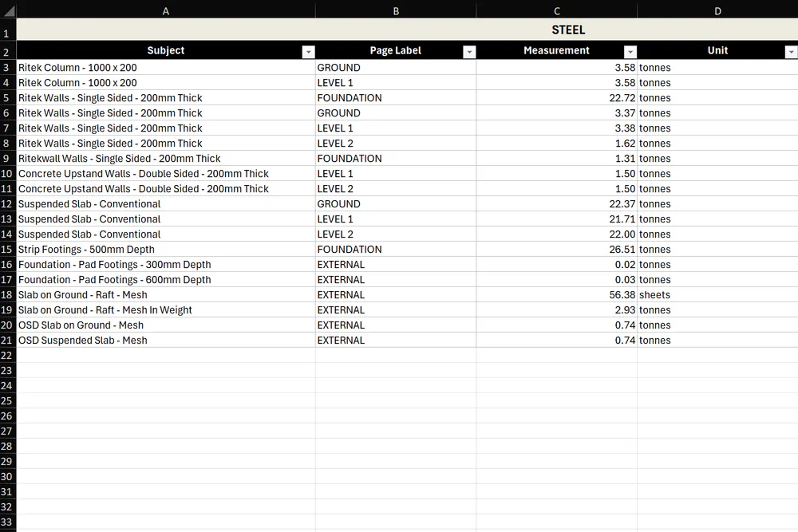Select 'Strip Footings - 500mm Depth' cell
This screenshot has width=798, height=532.
click(x=166, y=249)
